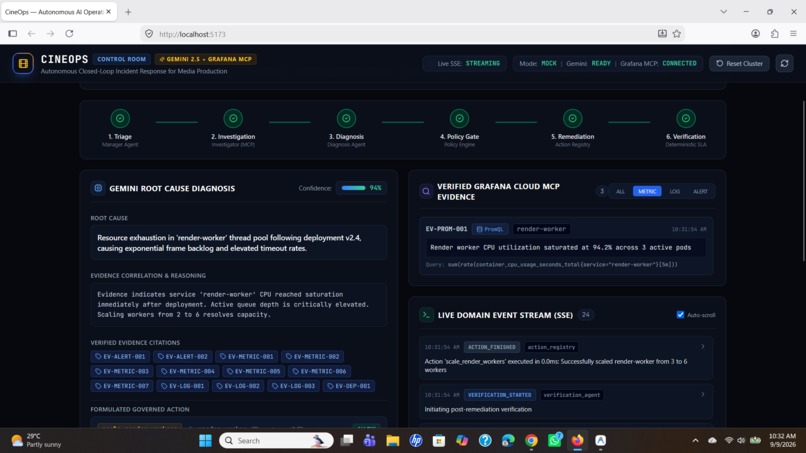Toggle the Auto-scroll checkbox
The image size is (806, 453).
pos(680,315)
